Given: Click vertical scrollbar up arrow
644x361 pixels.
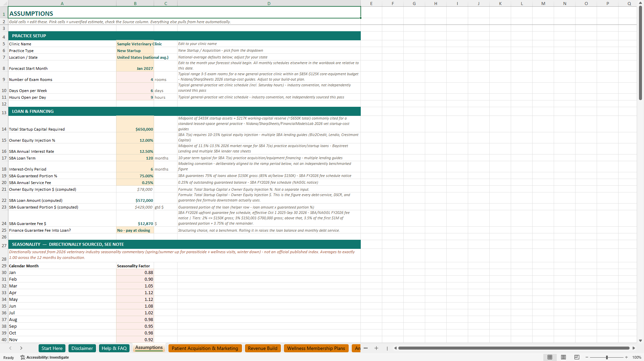Looking at the screenshot, I should tap(640, 3).
